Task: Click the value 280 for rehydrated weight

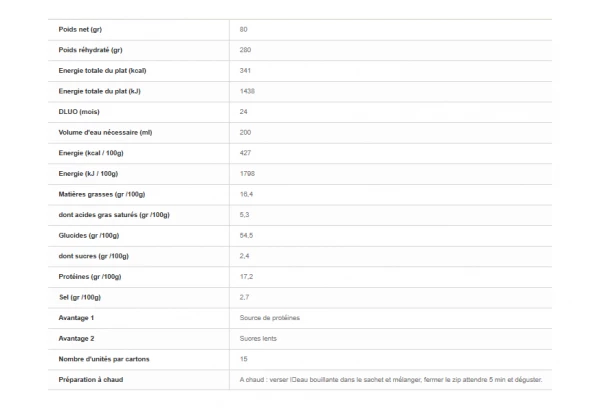Action: 245,50
